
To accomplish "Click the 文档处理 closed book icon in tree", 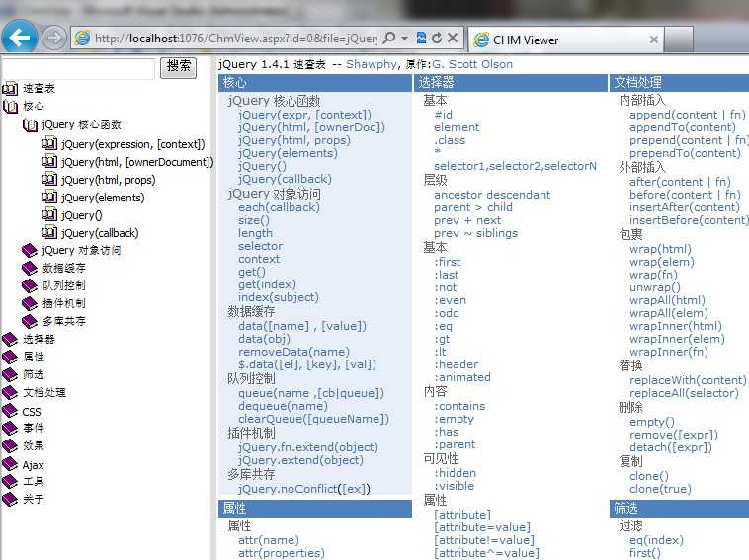I will 10,392.
